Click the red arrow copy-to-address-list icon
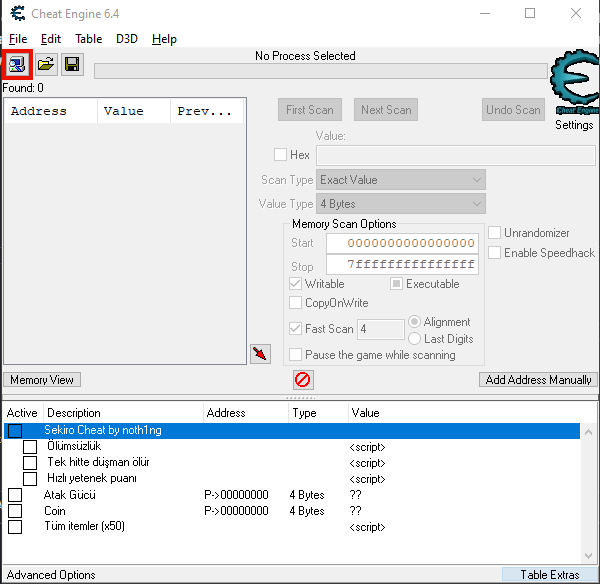 click(260, 354)
